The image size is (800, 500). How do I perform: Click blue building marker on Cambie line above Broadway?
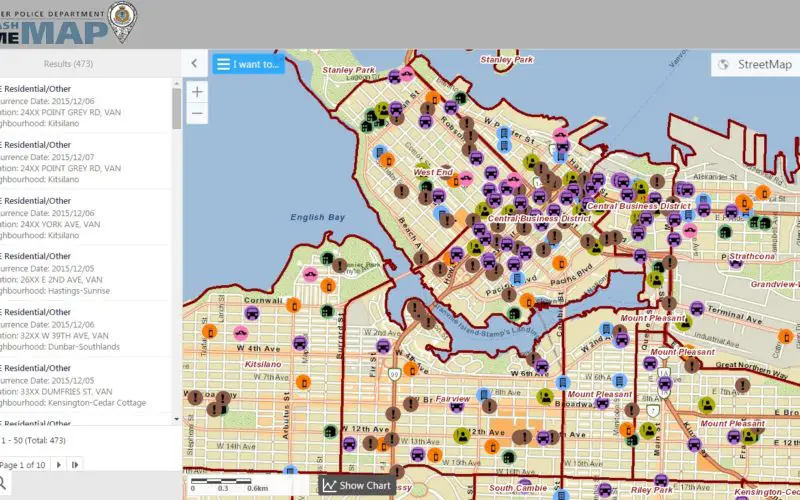coord(563,382)
